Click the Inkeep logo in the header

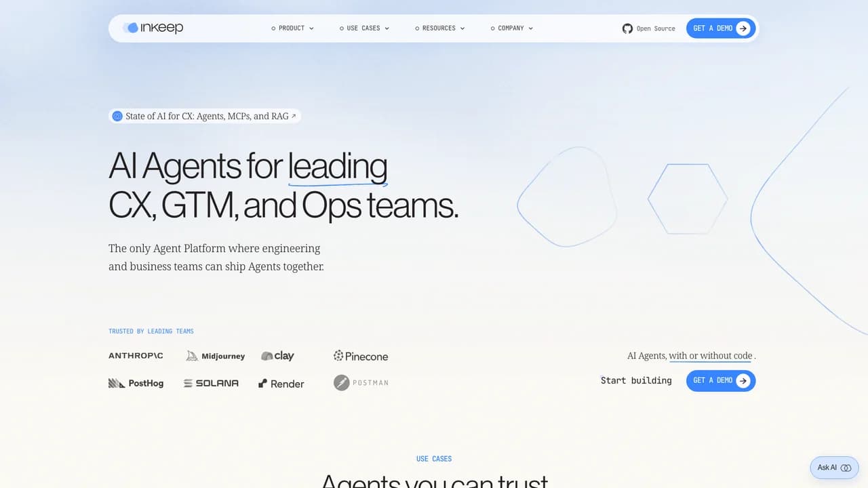point(153,28)
